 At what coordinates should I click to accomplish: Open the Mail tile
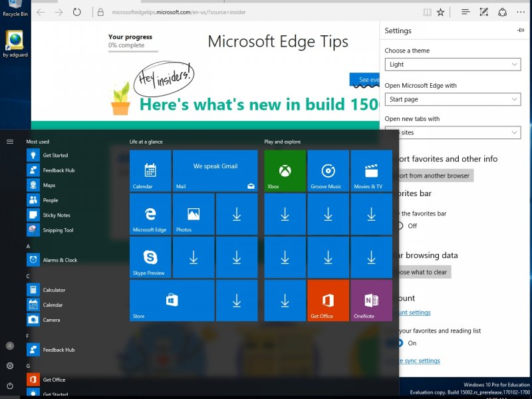(215, 171)
